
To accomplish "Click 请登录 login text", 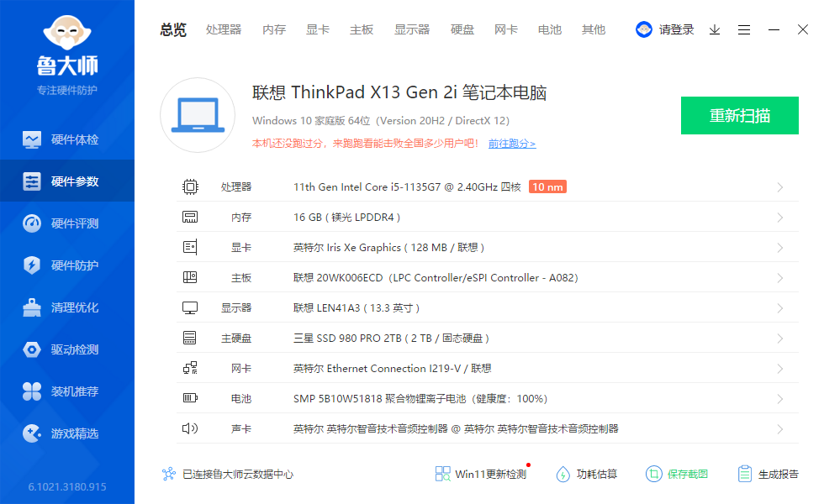I will tap(676, 29).
